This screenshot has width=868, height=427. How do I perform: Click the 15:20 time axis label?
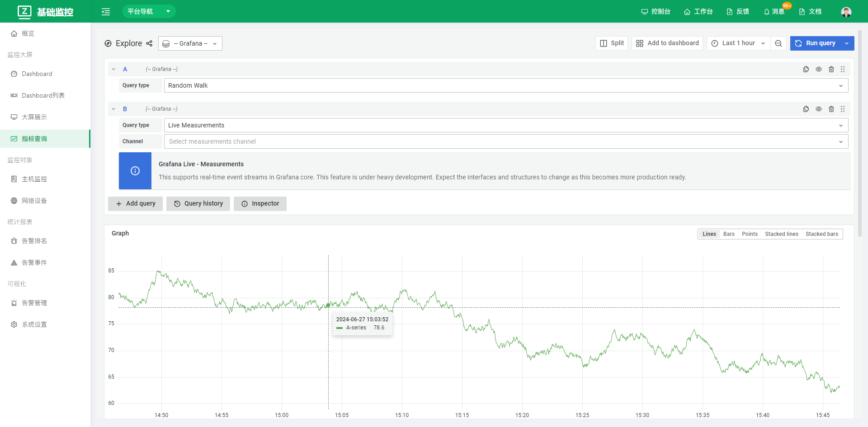[x=522, y=415]
